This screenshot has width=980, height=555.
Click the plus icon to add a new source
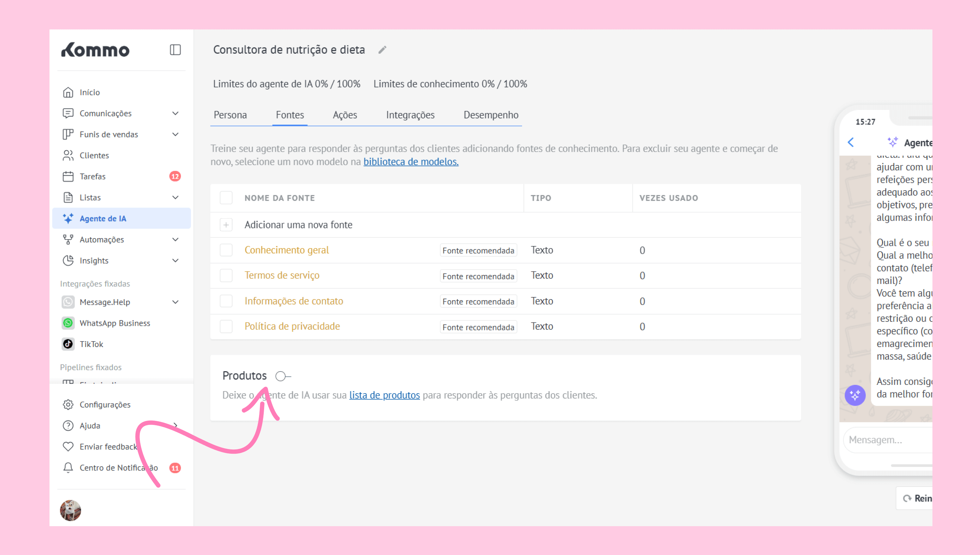[226, 225]
